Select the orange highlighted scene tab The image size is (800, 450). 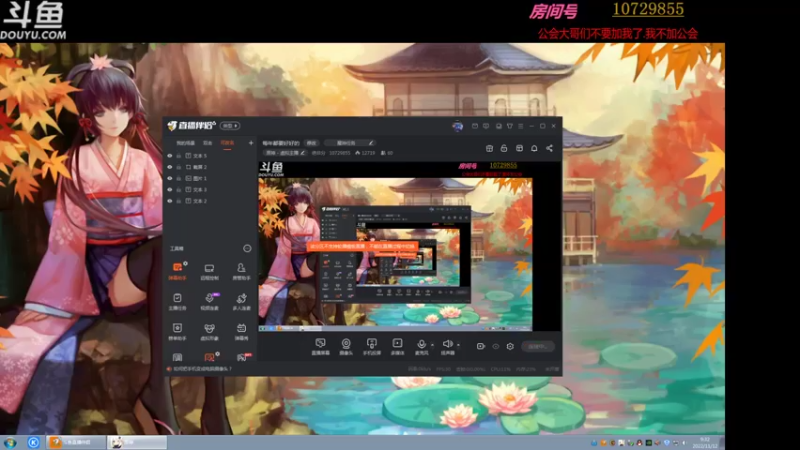point(227,143)
